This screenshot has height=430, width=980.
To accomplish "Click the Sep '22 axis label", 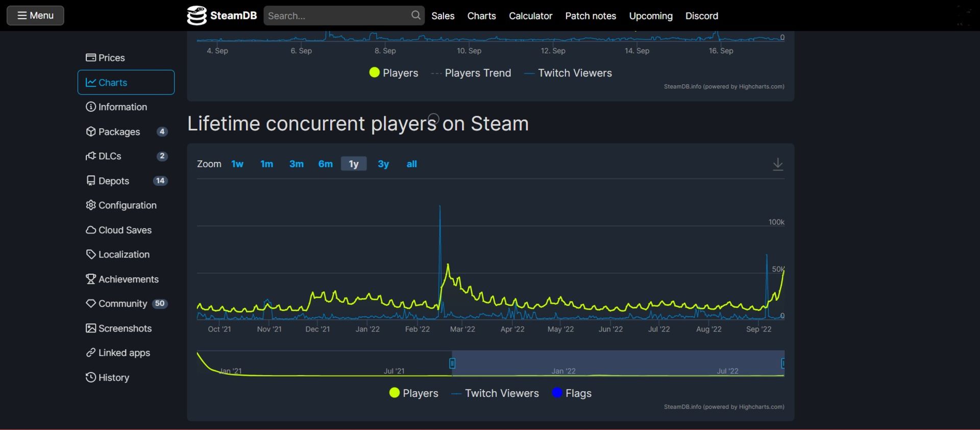I will tap(758, 329).
